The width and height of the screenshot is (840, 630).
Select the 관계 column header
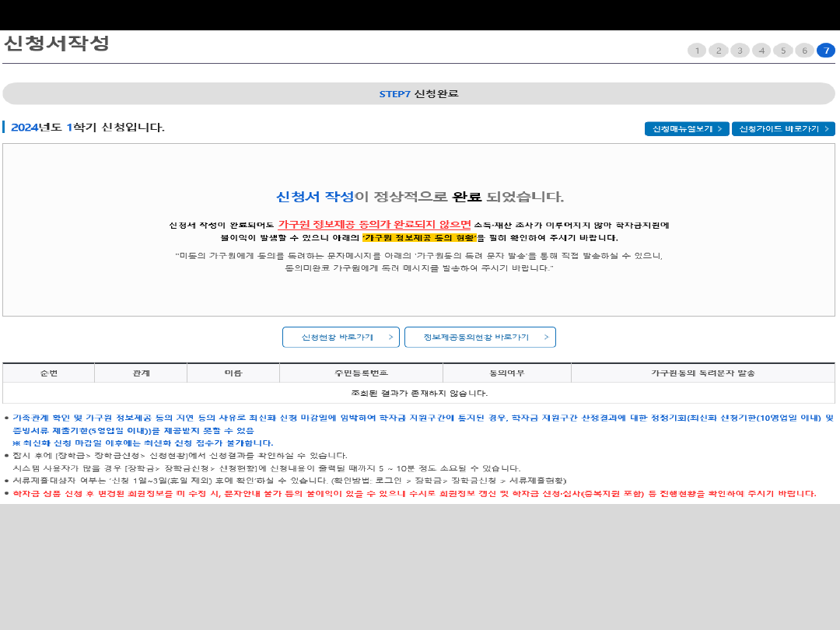141,373
